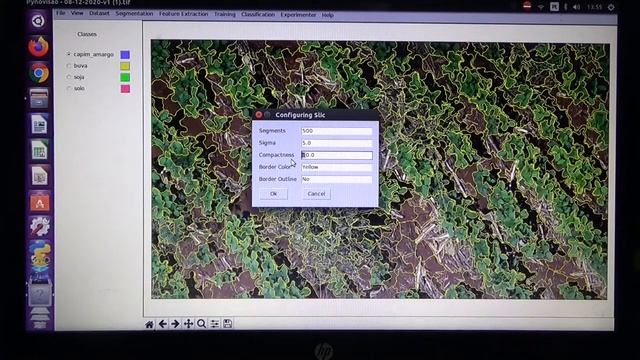
Task: Open the Feature Extraction menu
Action: click(183, 14)
